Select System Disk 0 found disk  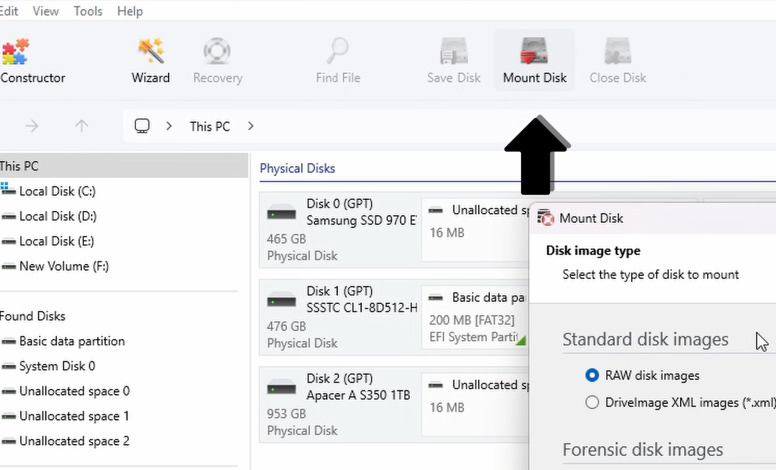57,366
